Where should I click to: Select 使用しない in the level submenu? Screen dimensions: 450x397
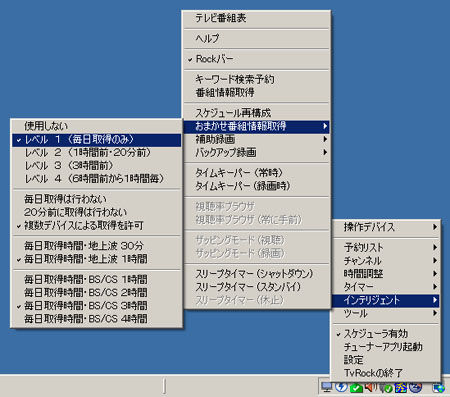point(97,126)
